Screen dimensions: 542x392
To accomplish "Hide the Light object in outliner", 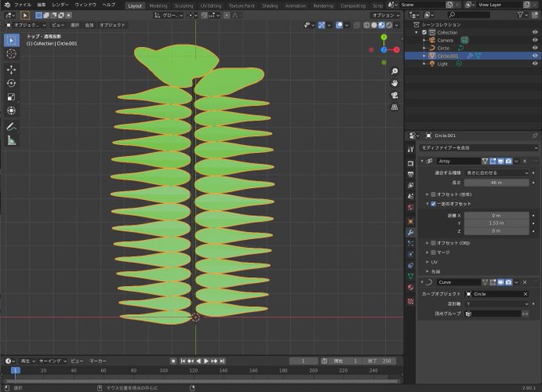I will tap(535, 64).
